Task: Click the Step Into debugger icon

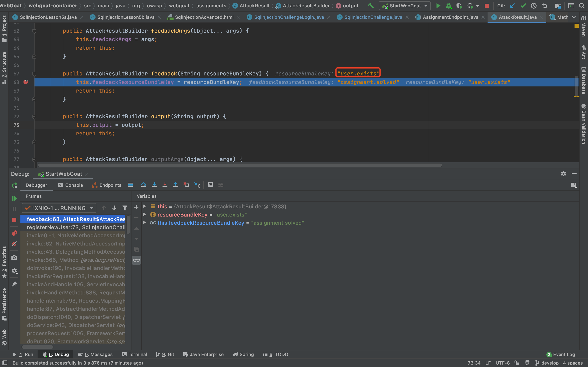Action: pos(154,185)
